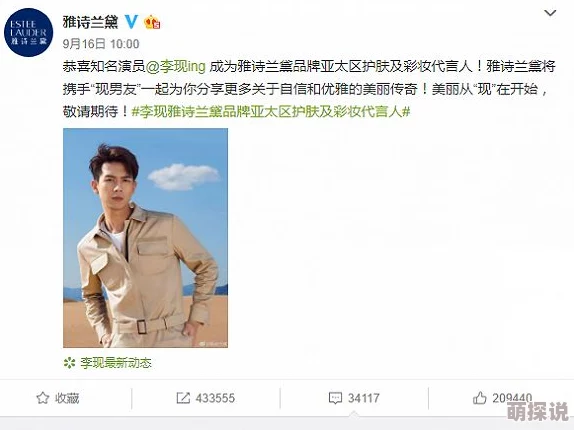Open the Estée Lauder profile avatar

[28, 32]
